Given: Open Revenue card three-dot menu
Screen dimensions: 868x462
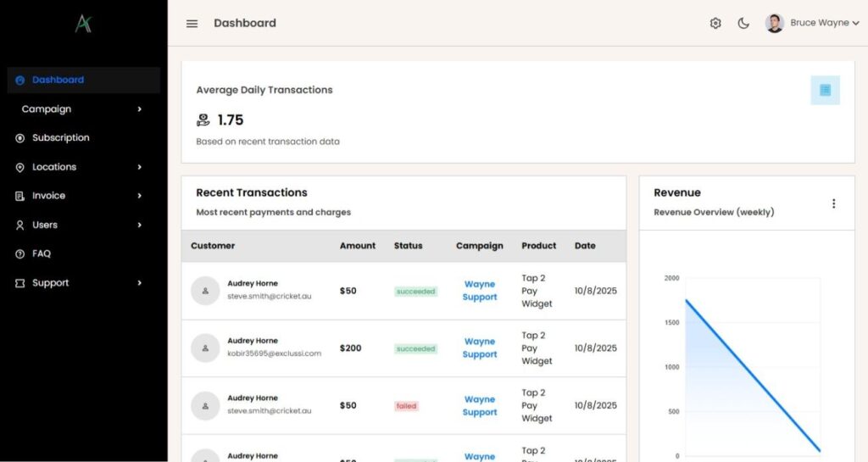Looking at the screenshot, I should 833,203.
